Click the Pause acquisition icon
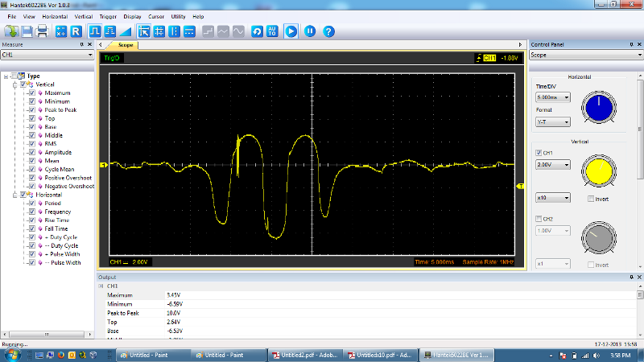The height and width of the screenshot is (362, 644). pyautogui.click(x=309, y=31)
